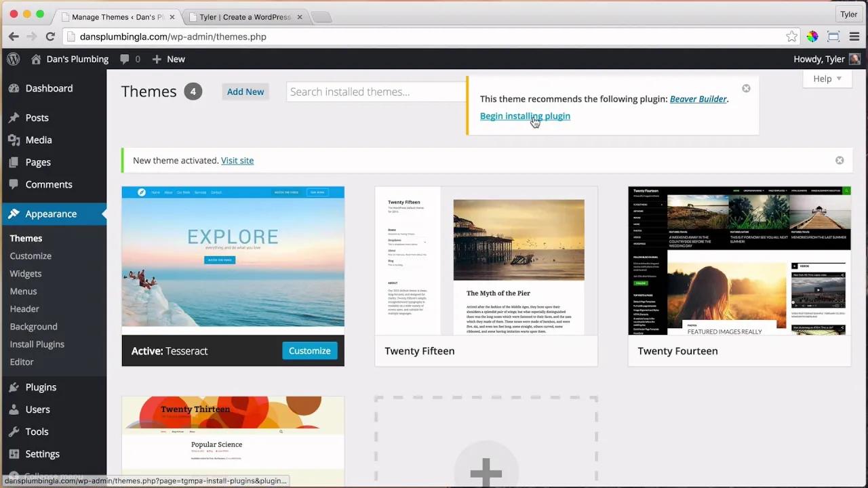Click the Pages icon in sidebar
This screenshot has height=488, width=868.
(x=14, y=162)
